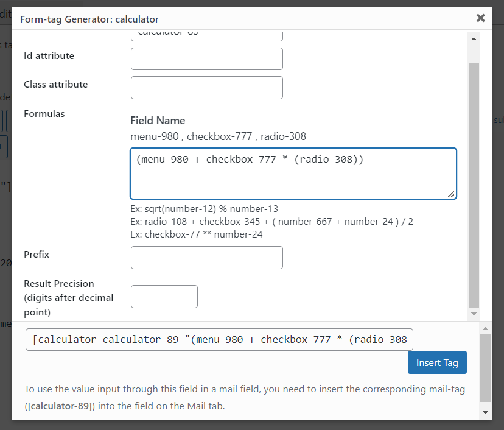
Task: Click the formulas textarea resize handle
Action: coord(451,194)
